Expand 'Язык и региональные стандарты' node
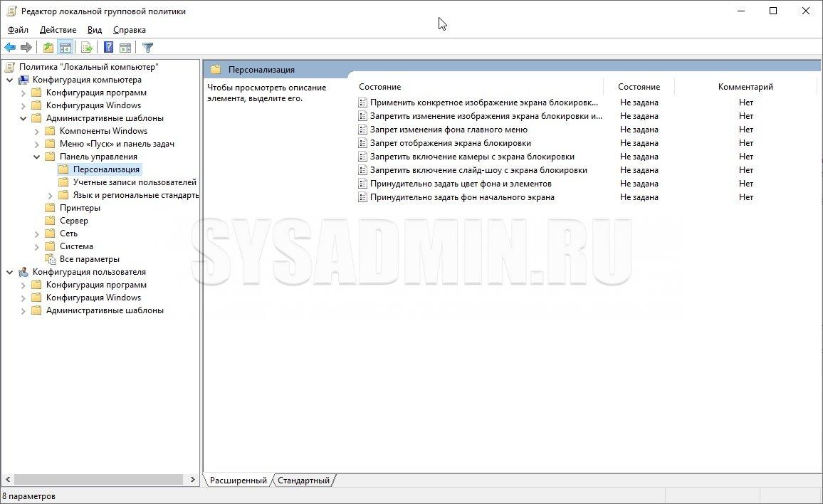823x504 pixels. pyautogui.click(x=51, y=195)
